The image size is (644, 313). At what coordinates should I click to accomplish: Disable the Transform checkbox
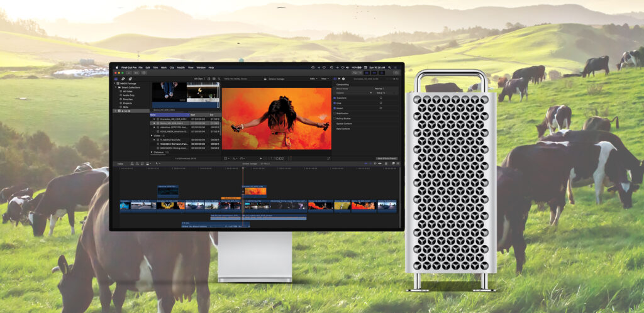point(335,98)
